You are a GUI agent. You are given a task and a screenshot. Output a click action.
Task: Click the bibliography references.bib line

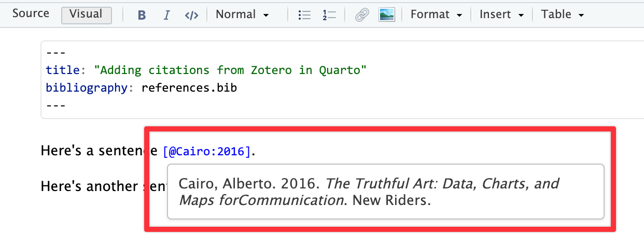pos(141,87)
